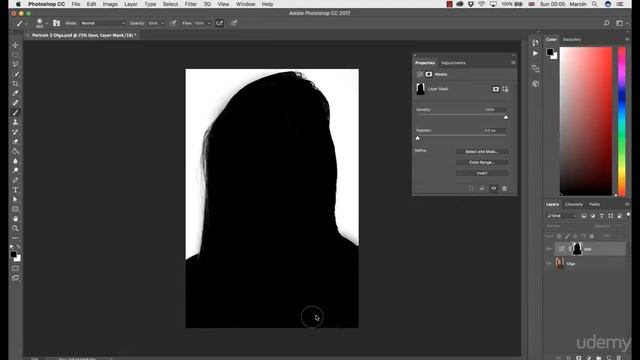Open the painting Mode dropdown
Screen dimensions: 640x360
pos(102,23)
